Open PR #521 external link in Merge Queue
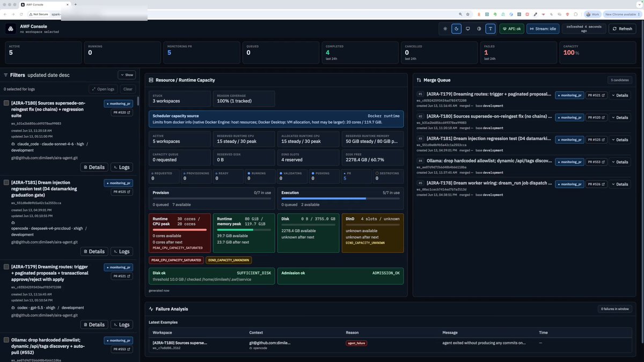The image size is (644, 362). click(x=597, y=95)
